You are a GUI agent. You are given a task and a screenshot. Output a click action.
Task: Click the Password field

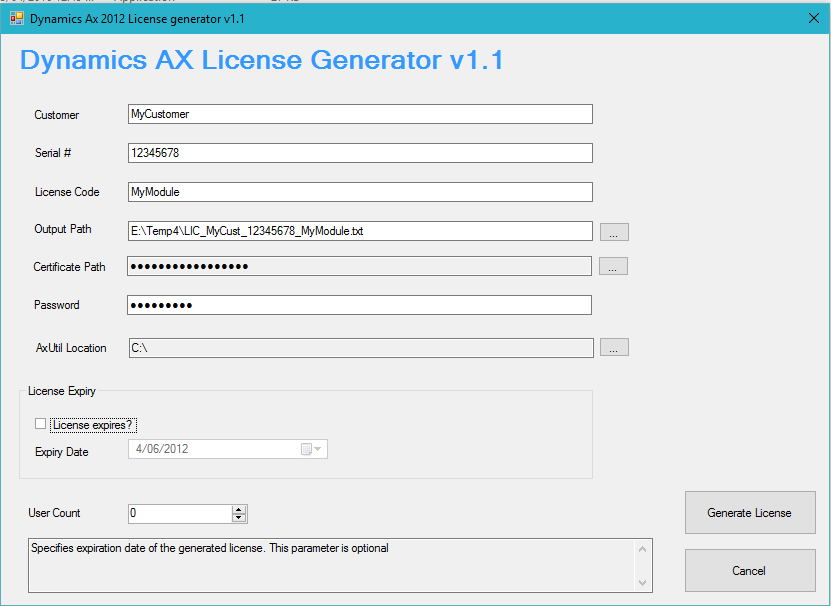coord(359,305)
